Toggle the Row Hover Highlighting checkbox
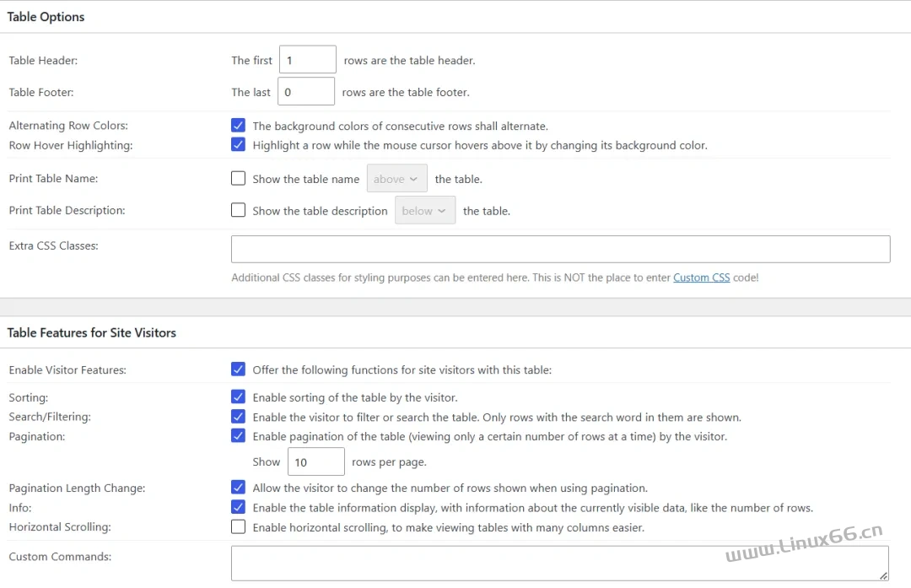 tap(238, 144)
